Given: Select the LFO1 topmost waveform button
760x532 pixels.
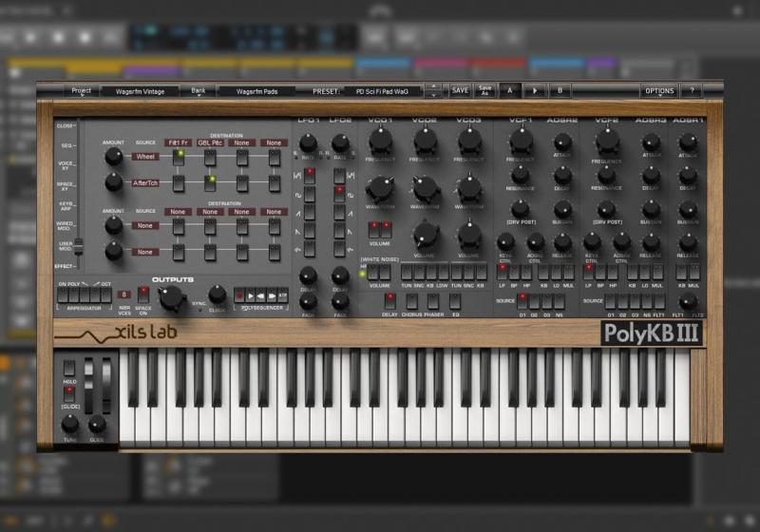Looking at the screenshot, I should tap(309, 174).
